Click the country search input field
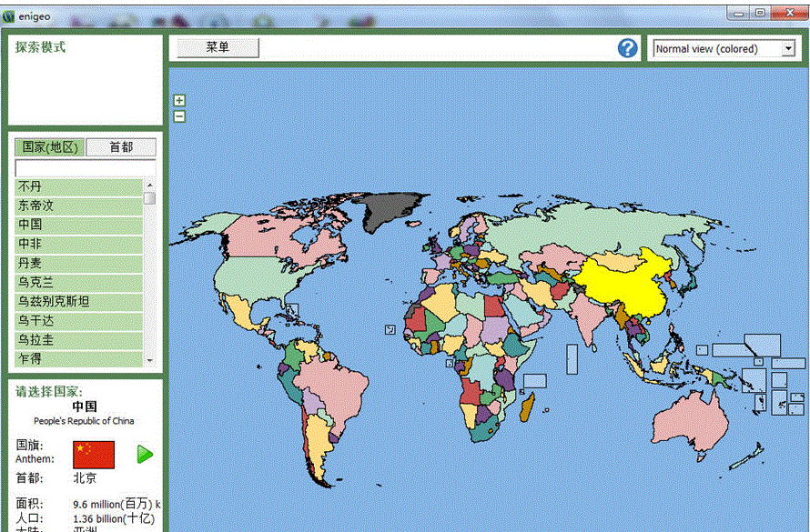 pos(85,168)
